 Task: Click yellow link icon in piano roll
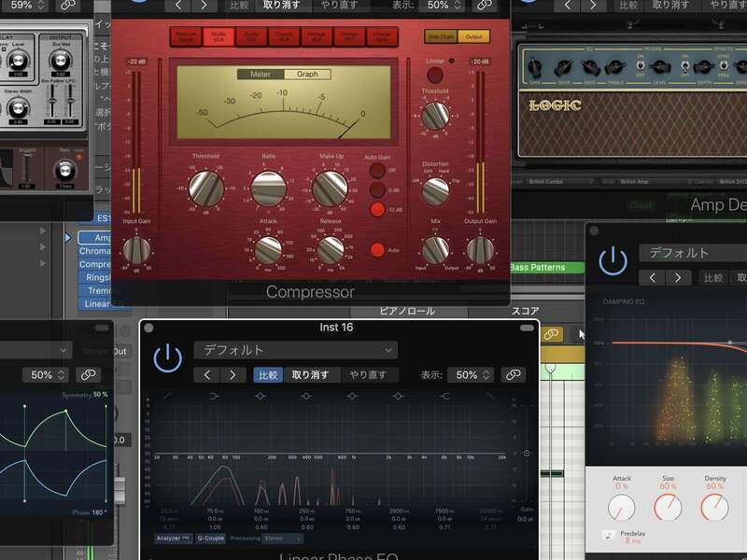(552, 334)
